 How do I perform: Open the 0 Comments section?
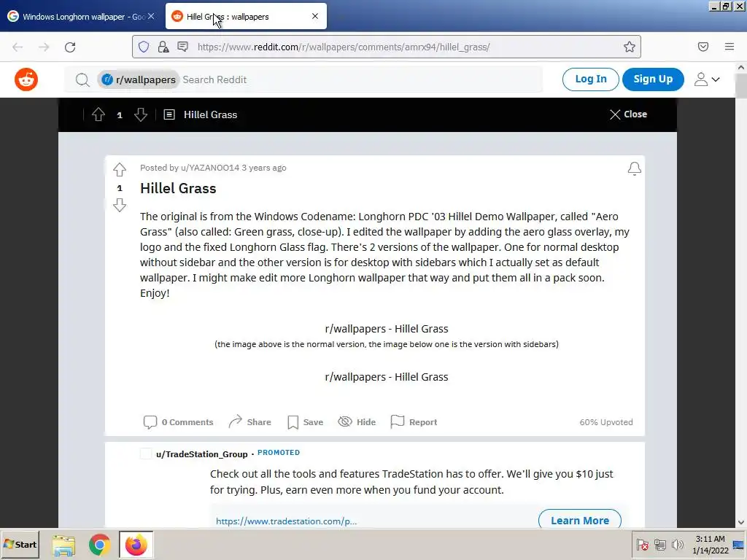178,422
